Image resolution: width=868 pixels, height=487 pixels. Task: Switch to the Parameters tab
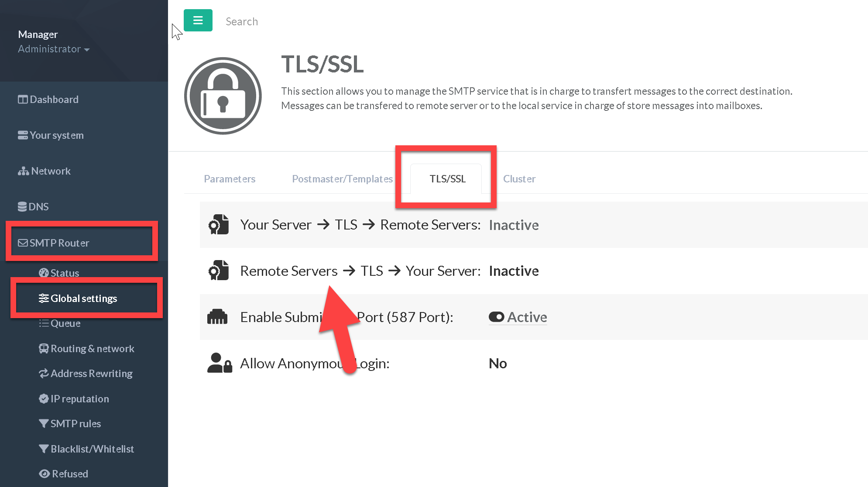click(230, 179)
